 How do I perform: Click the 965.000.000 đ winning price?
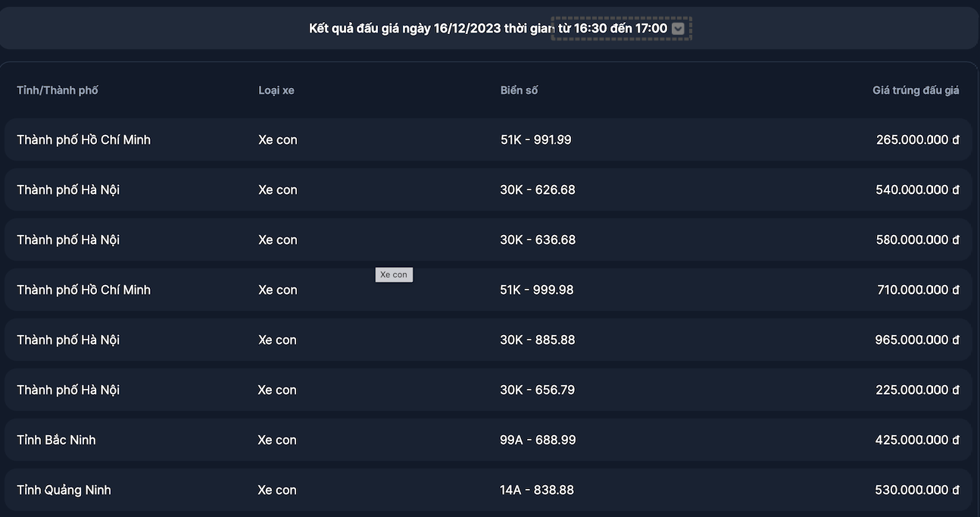917,340
